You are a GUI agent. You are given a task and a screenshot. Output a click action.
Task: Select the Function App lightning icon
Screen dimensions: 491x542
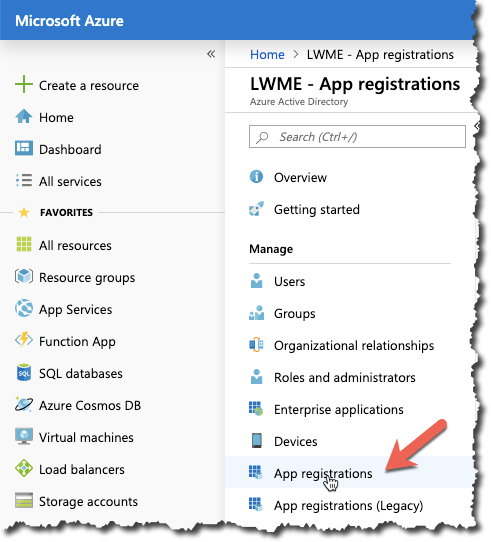coord(24,340)
